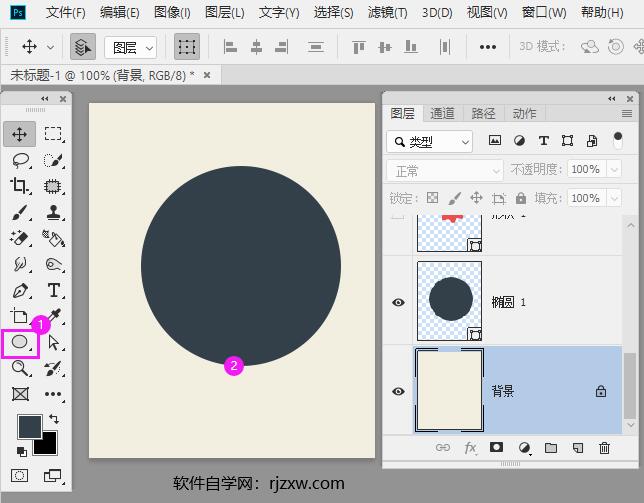
Task: Add new fill or adjustment layer
Action: click(x=524, y=448)
